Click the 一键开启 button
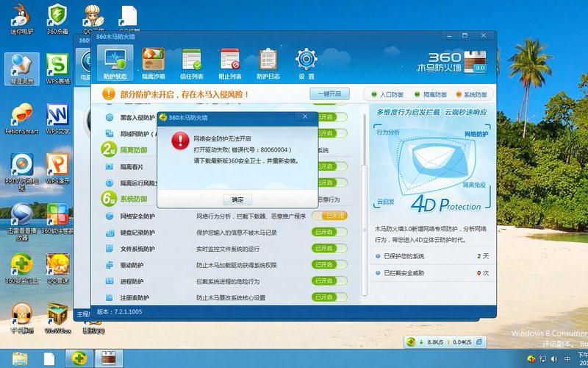This screenshot has width=588, height=368. (x=329, y=93)
